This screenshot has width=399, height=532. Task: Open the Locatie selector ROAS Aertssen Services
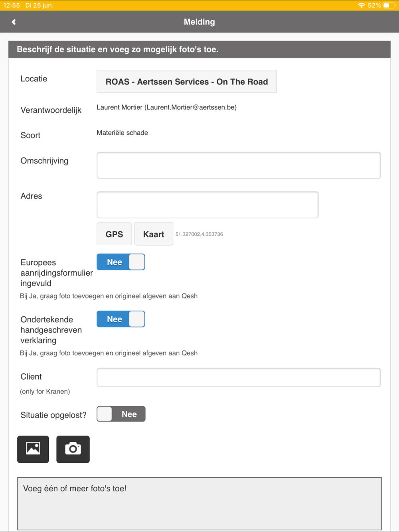187,82
